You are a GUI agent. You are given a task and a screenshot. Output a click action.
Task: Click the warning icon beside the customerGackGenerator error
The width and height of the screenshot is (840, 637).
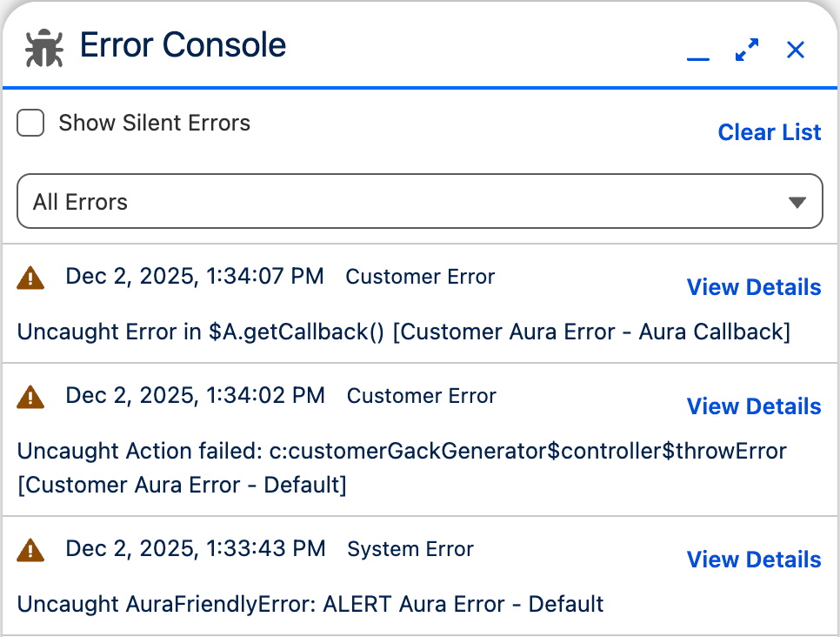pos(30,395)
